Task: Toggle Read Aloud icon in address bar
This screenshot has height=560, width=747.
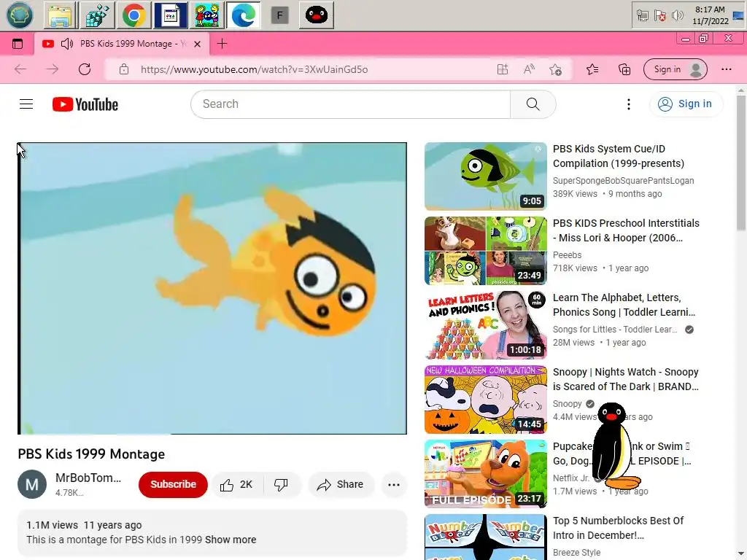Action: point(529,69)
